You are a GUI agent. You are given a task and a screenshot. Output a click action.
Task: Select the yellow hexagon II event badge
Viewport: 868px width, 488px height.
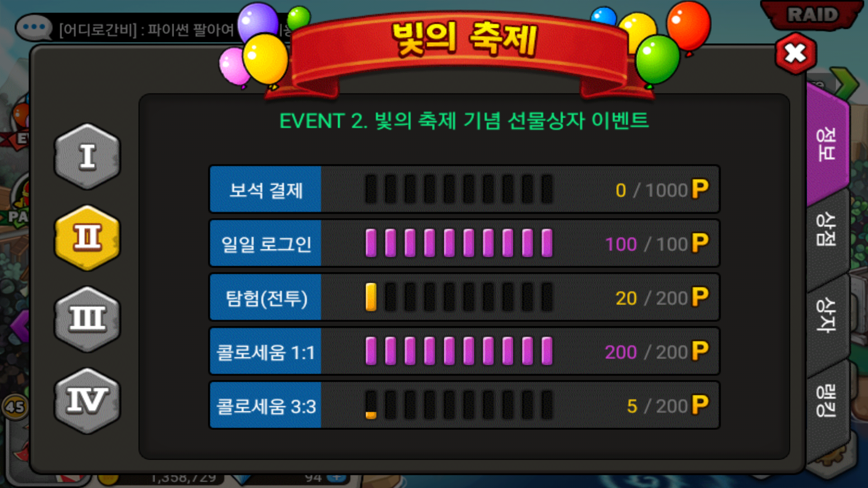(87, 238)
